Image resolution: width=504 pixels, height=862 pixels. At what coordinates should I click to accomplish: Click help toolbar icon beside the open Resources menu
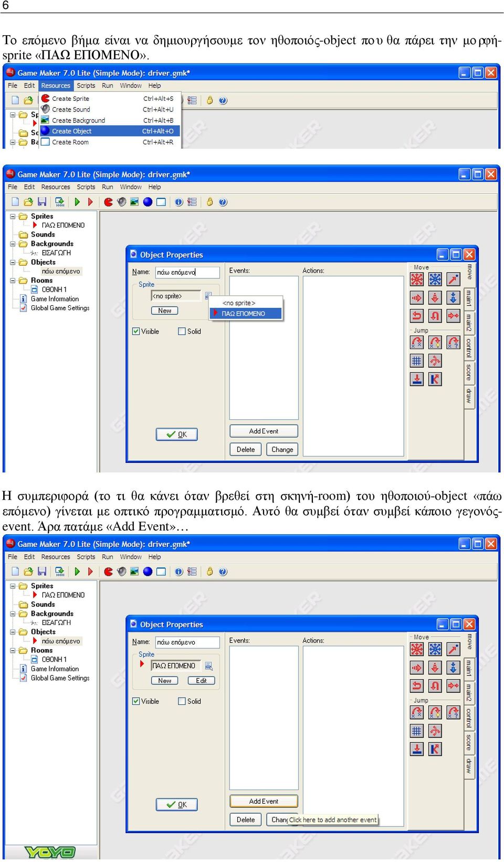223,100
